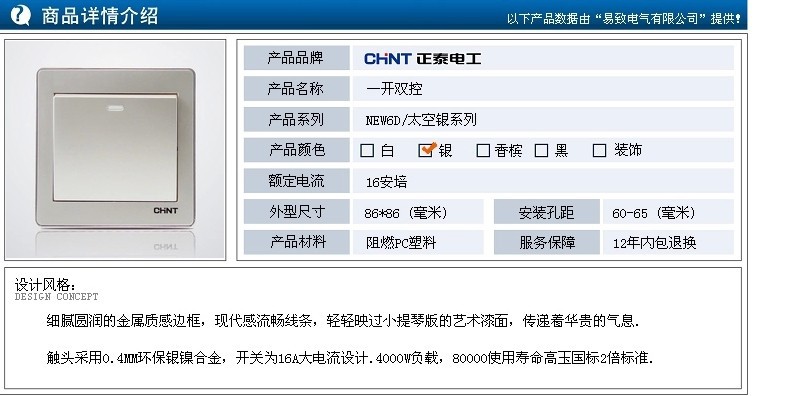Click the 产品品牌 label cell
Image resolution: width=786 pixels, height=396 pixels.
296,58
